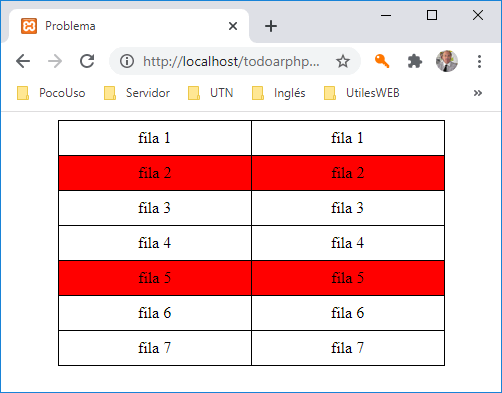
Task: Open the UTN bookmarks folder
Action: (x=210, y=93)
